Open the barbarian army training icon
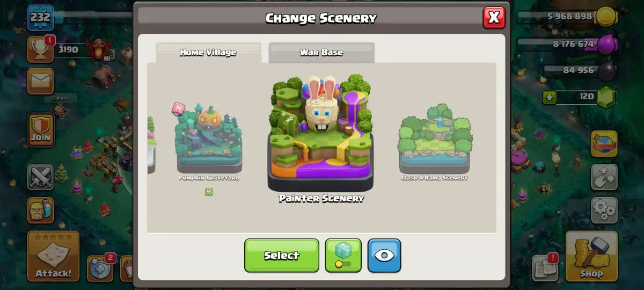644x290 pixels. pyautogui.click(x=40, y=210)
